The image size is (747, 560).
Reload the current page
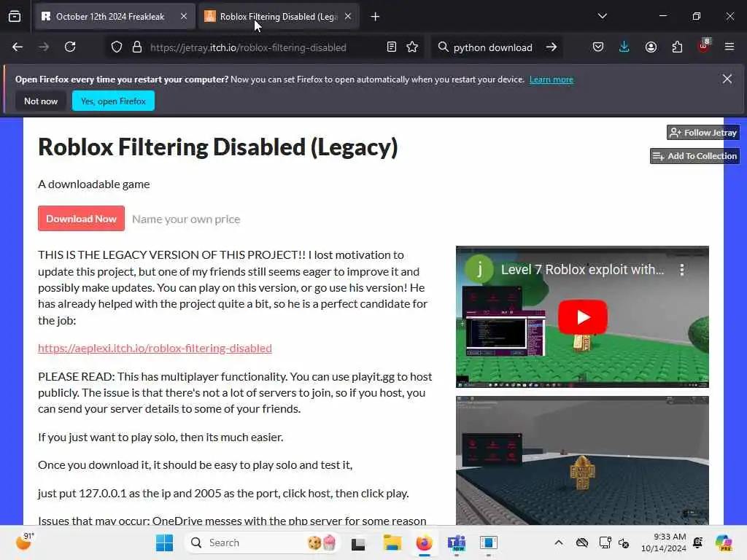pyautogui.click(x=70, y=47)
